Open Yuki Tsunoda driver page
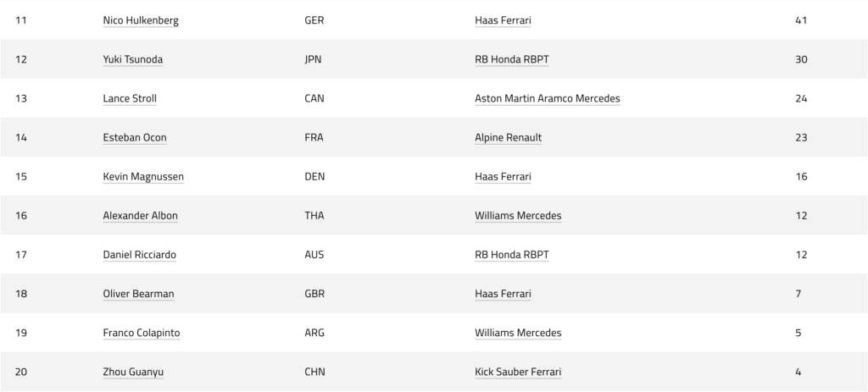 [x=133, y=60]
